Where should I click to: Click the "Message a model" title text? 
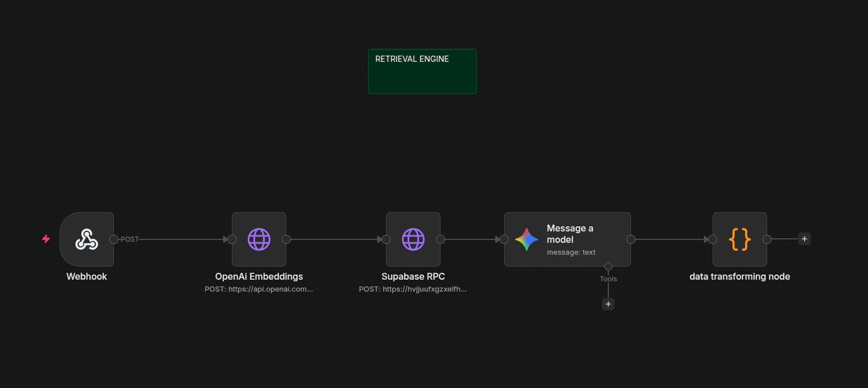[570, 234]
